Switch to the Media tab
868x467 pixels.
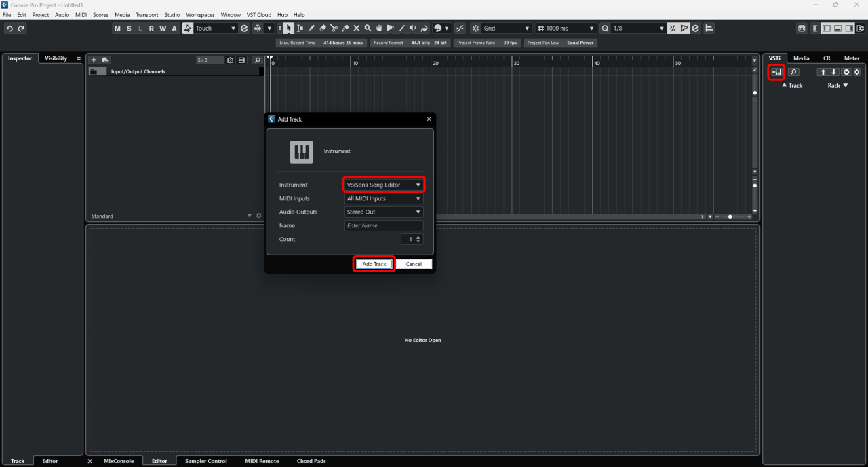click(801, 58)
